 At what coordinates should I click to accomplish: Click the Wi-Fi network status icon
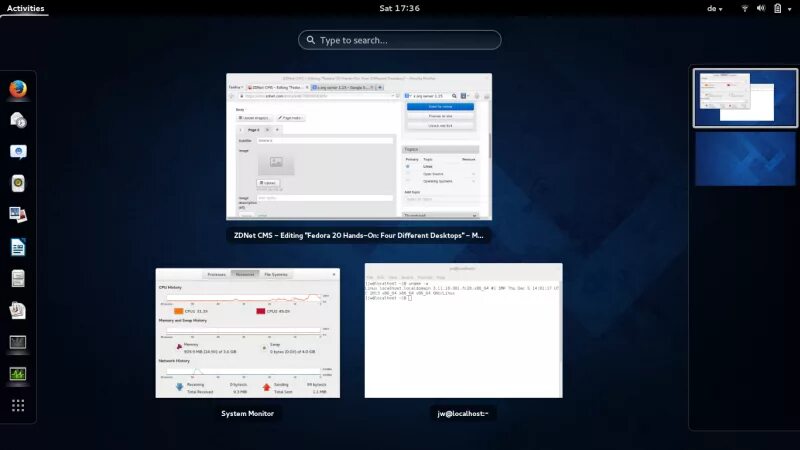pyautogui.click(x=744, y=8)
